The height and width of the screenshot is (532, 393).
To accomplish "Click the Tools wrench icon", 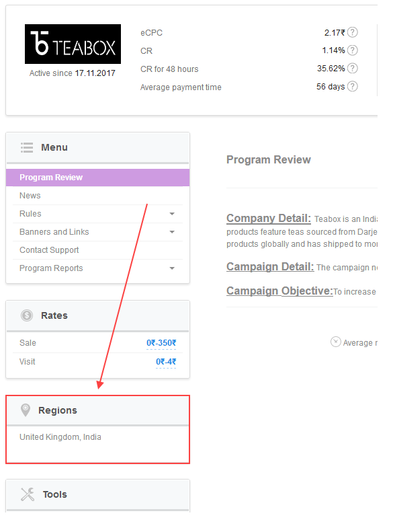I will point(28,494).
